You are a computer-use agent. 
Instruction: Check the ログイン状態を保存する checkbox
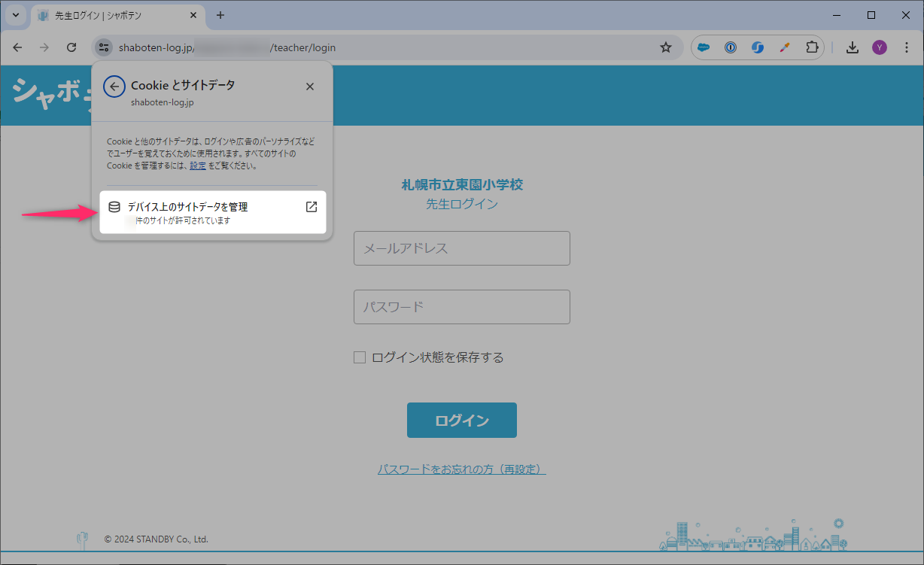[x=360, y=357]
